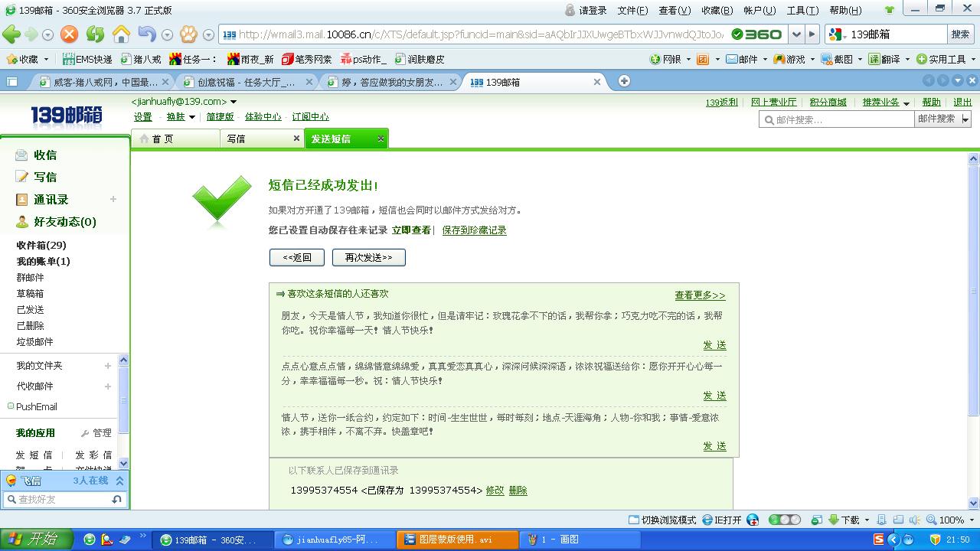
Task: Click the 游戏 games tool
Action: [789, 59]
